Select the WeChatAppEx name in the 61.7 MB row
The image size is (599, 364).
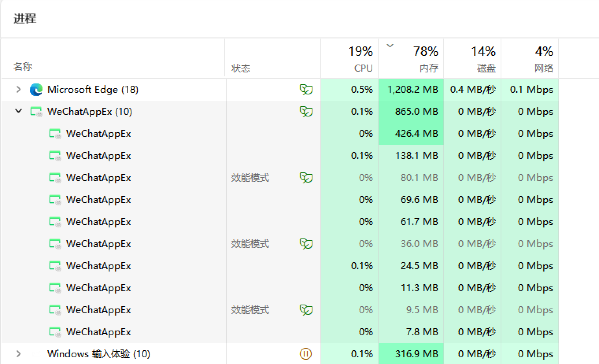coord(98,222)
